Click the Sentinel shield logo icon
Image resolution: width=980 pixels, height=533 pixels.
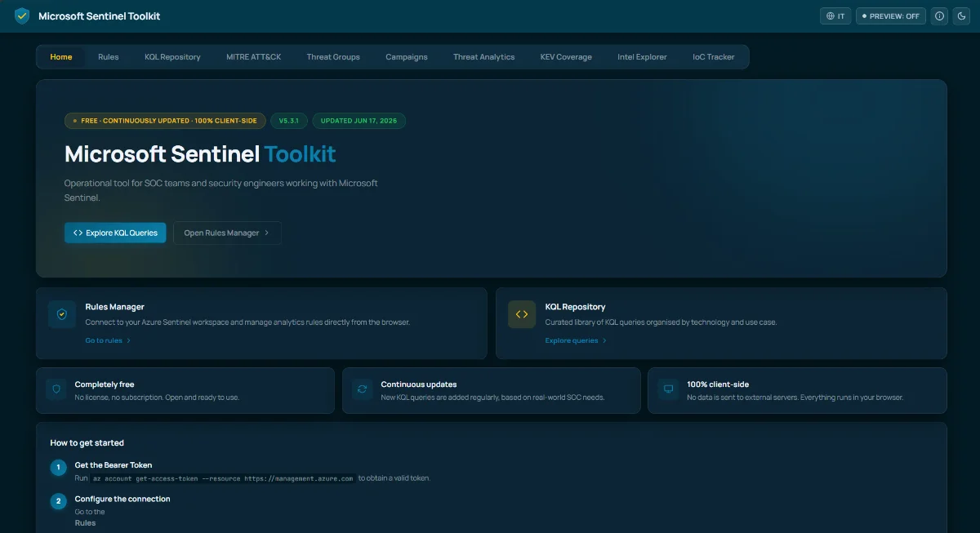click(22, 16)
